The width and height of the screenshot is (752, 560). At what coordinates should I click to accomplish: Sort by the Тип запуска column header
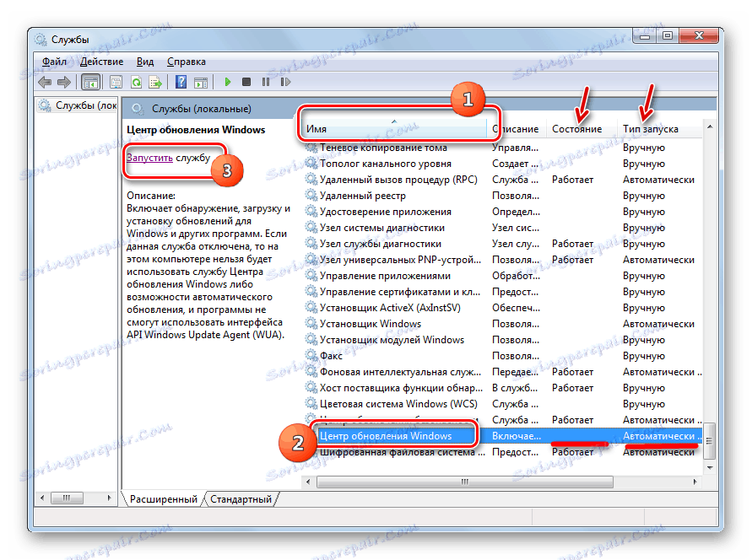659,129
